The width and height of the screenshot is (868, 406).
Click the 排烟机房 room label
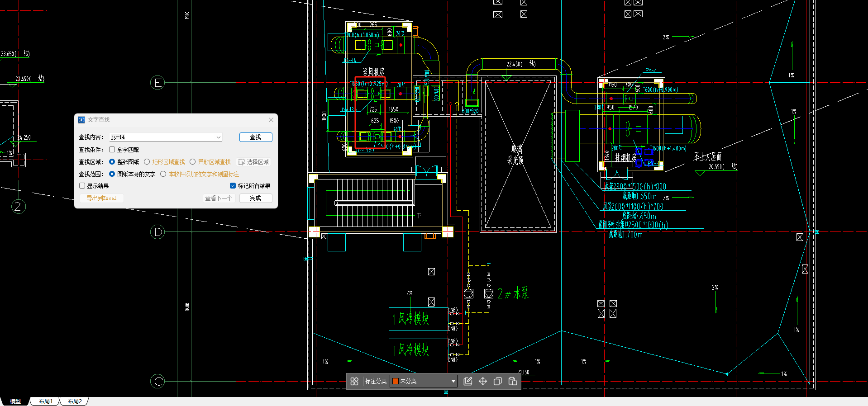point(625,157)
